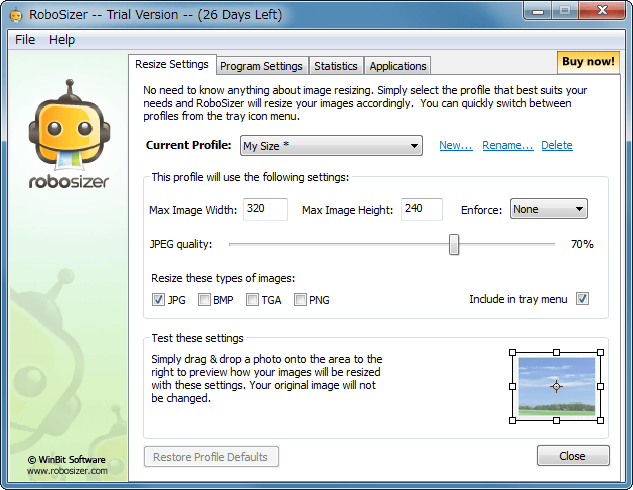Switch to the Resize Settings tab
This screenshot has height=490, width=633.
tap(172, 64)
